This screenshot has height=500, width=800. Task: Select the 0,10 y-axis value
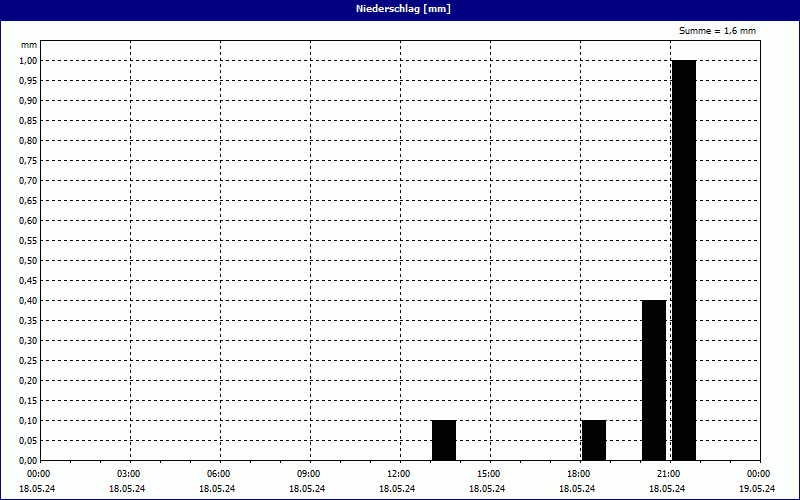coord(29,420)
